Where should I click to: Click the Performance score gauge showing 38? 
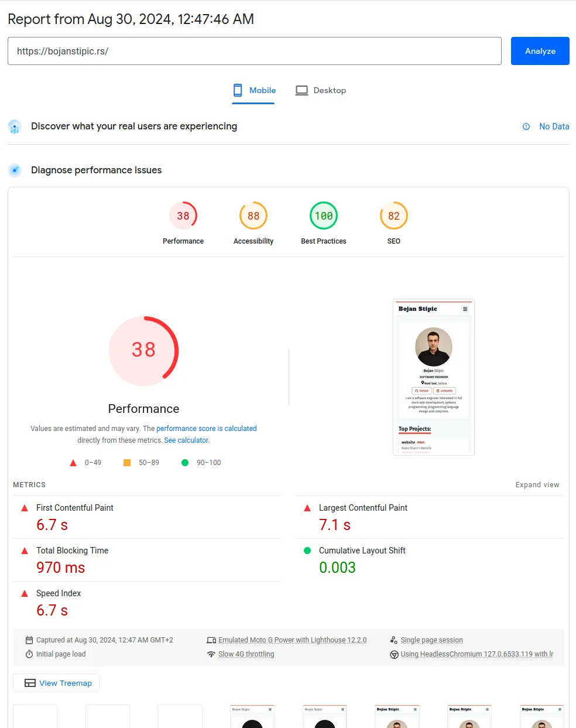[x=143, y=351]
